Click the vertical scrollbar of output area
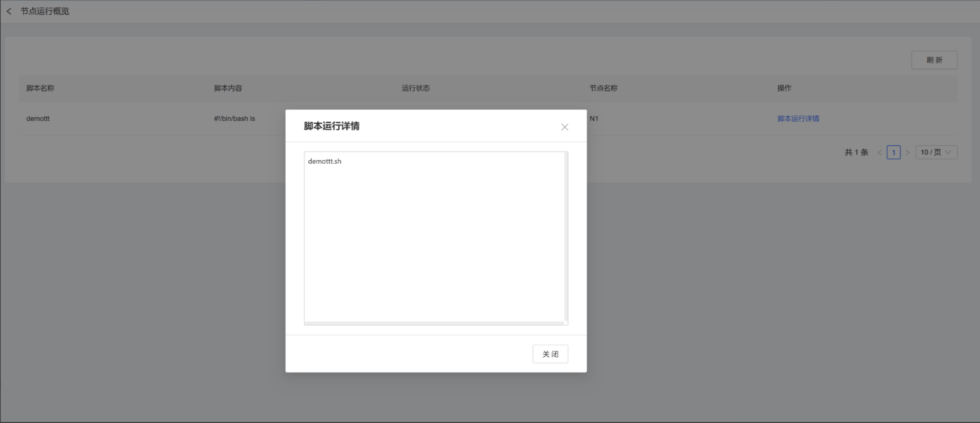Image resolution: width=980 pixels, height=423 pixels. tap(566, 236)
